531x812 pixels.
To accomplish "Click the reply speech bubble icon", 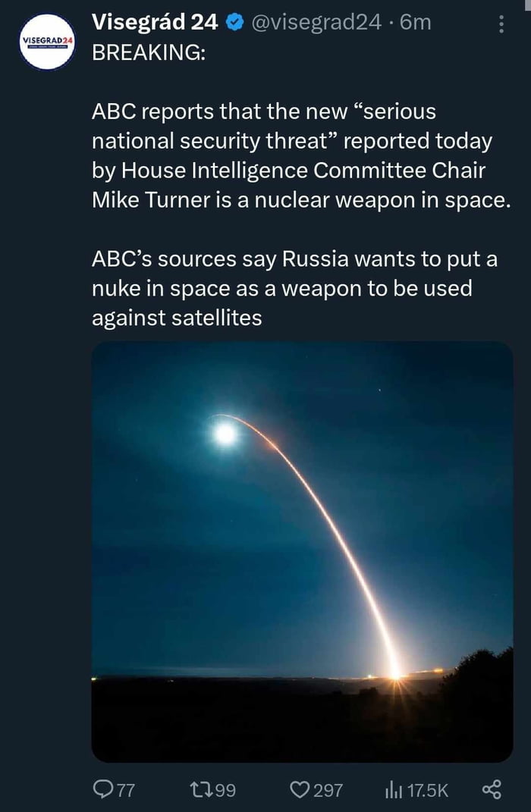I will pyautogui.click(x=103, y=790).
